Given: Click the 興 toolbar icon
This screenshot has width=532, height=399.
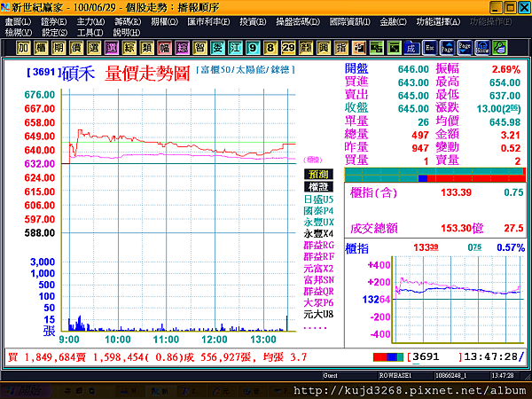Looking at the screenshot, I should 324,48.
